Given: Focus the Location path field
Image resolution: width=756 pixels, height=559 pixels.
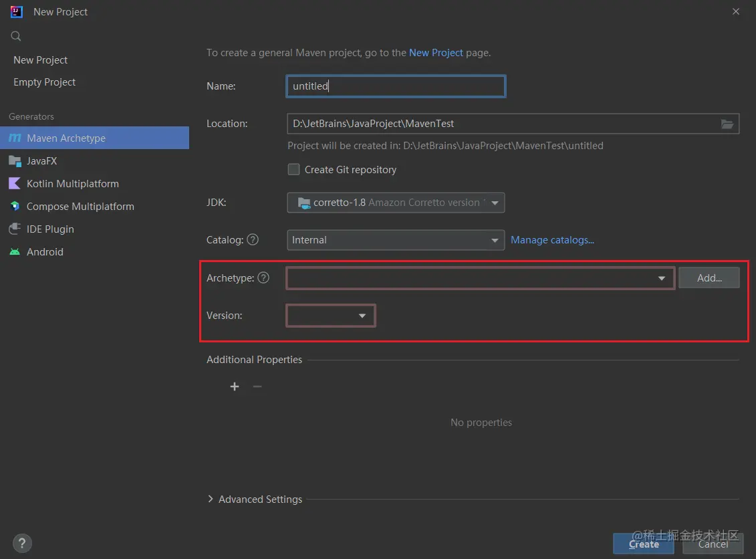Looking at the screenshot, I should (x=513, y=124).
